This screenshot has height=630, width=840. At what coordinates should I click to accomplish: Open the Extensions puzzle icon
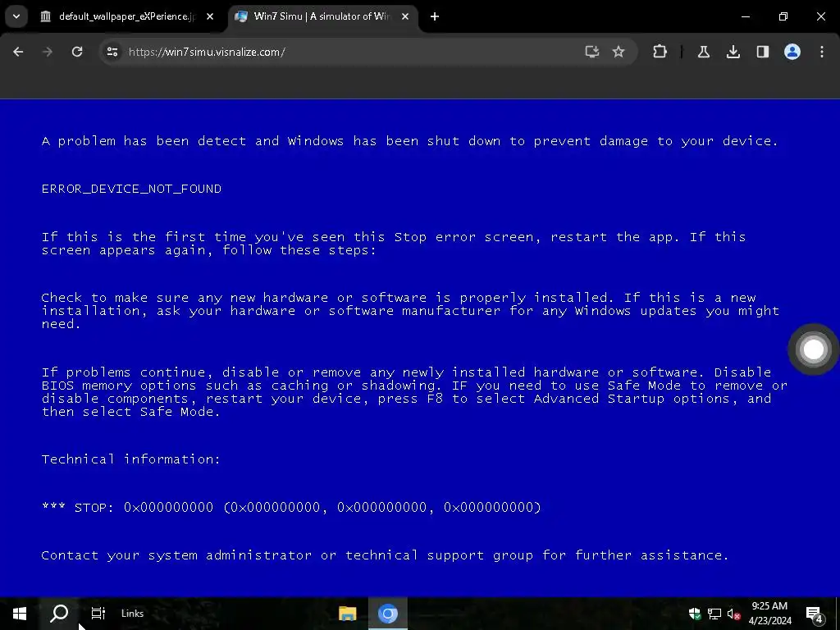pos(660,52)
